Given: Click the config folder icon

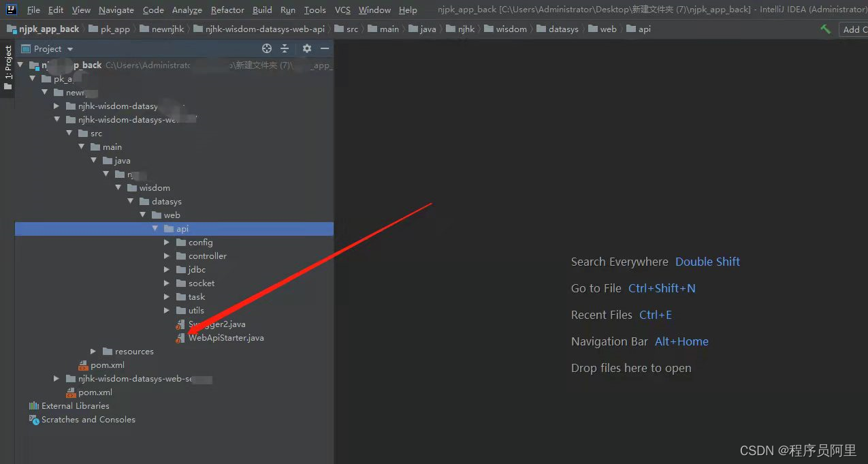Looking at the screenshot, I should pyautogui.click(x=181, y=243).
